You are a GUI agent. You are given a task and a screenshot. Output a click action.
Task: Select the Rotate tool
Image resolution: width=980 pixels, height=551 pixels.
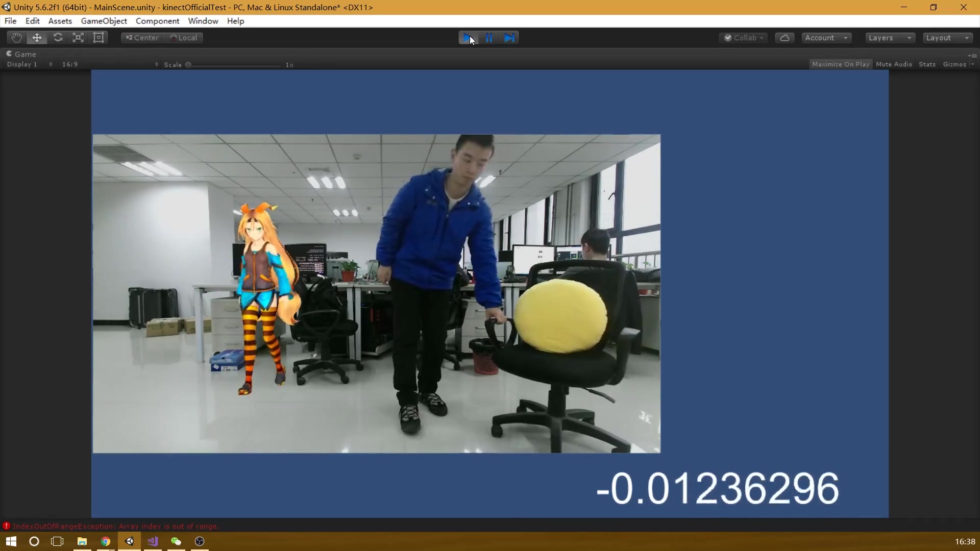pos(58,37)
